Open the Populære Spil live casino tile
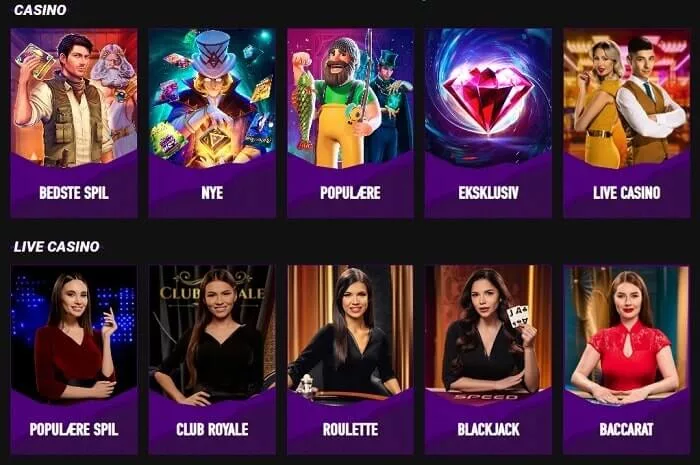 coord(74,360)
